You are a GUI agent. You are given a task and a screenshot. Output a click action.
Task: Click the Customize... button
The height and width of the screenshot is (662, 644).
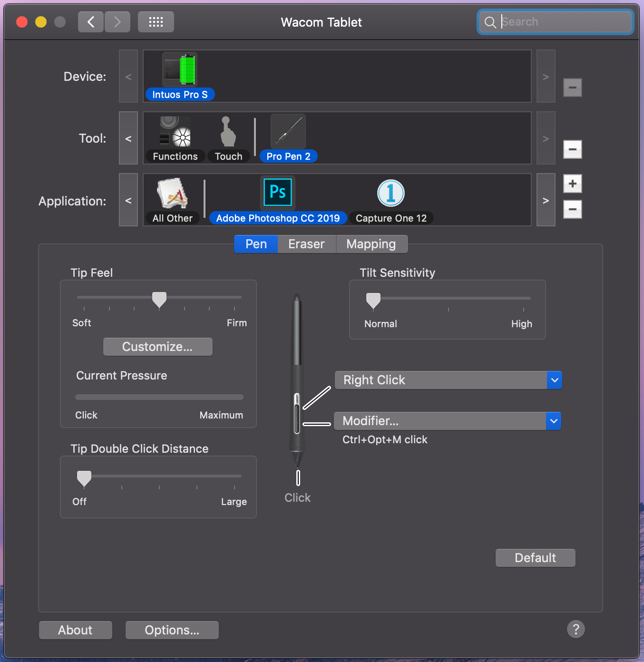point(157,347)
